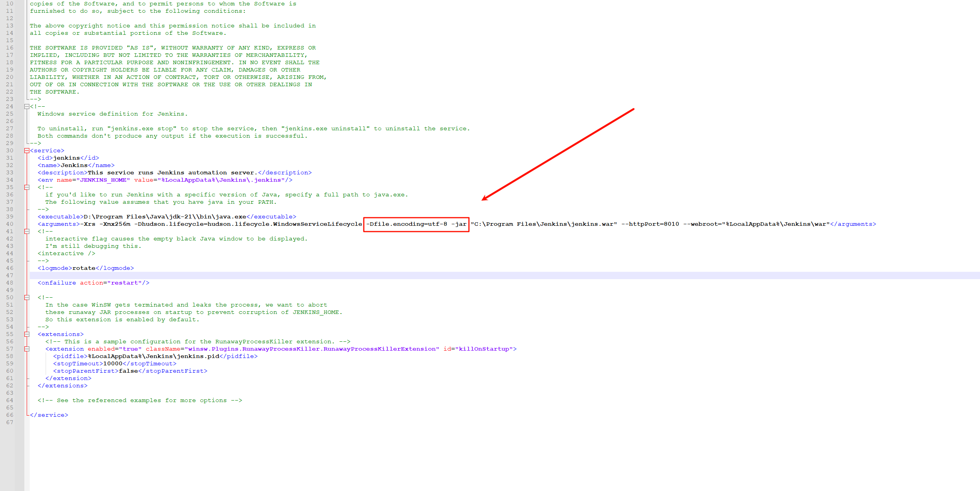Image resolution: width=980 pixels, height=491 pixels.
Task: Click the <name>Jenkins</name> line
Action: 76,165
